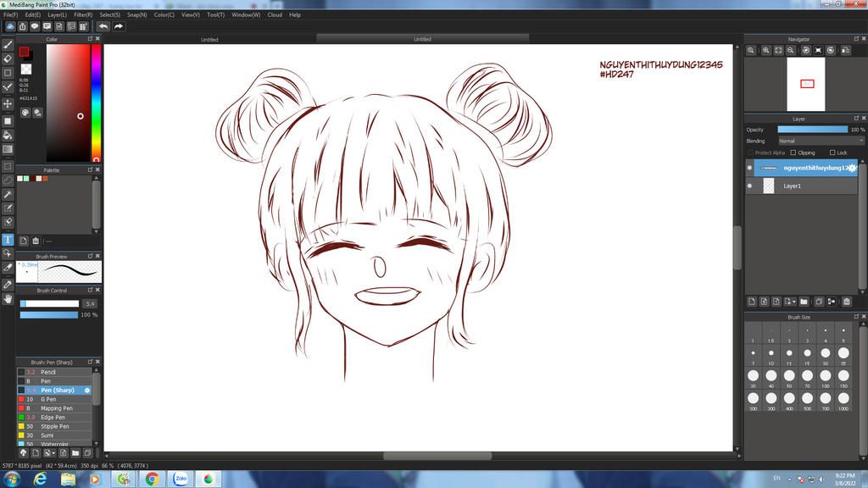Select the Hand tool
The width and height of the screenshot is (868, 488).
click(x=8, y=299)
